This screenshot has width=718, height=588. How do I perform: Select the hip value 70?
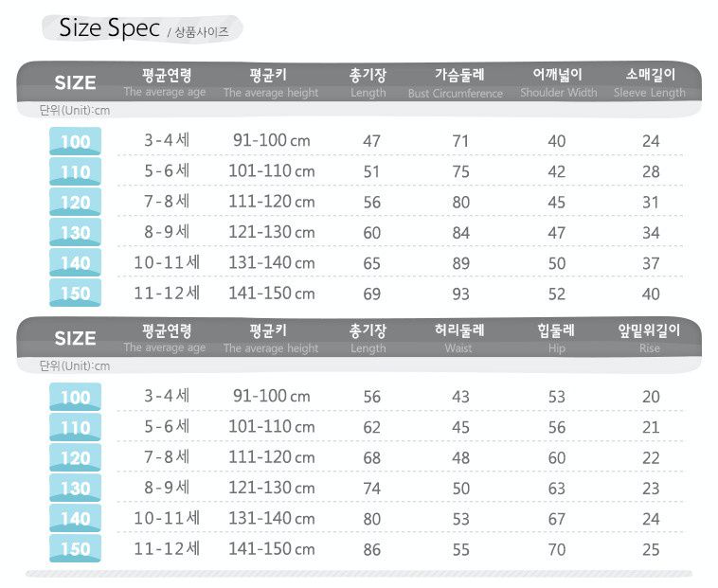(x=557, y=549)
